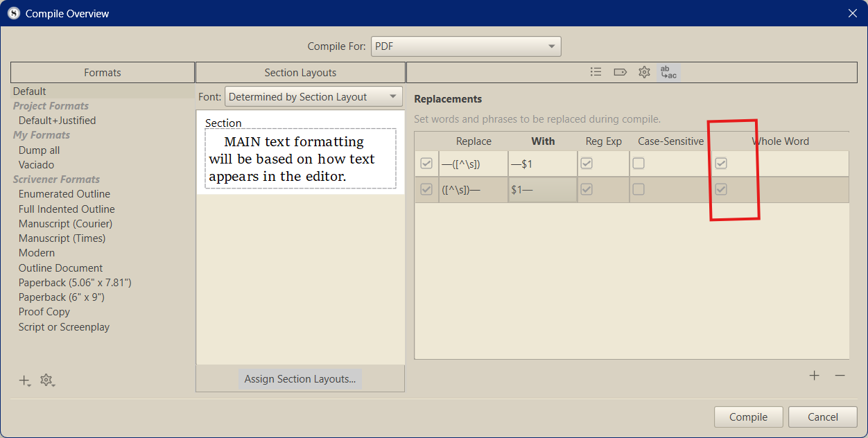868x438 pixels.
Task: Open the Metadata tag tab icon
Action: [x=620, y=72]
